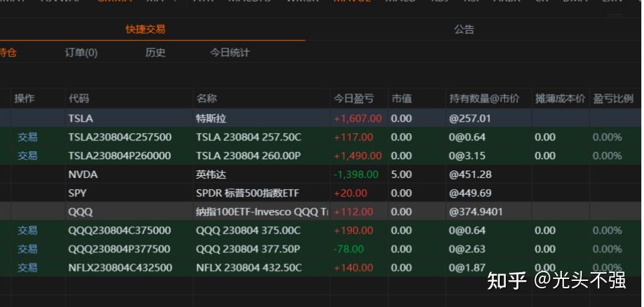Screen dimensions: 644x307
Task: Select the 持仓 sub-tab
Action: point(8,53)
